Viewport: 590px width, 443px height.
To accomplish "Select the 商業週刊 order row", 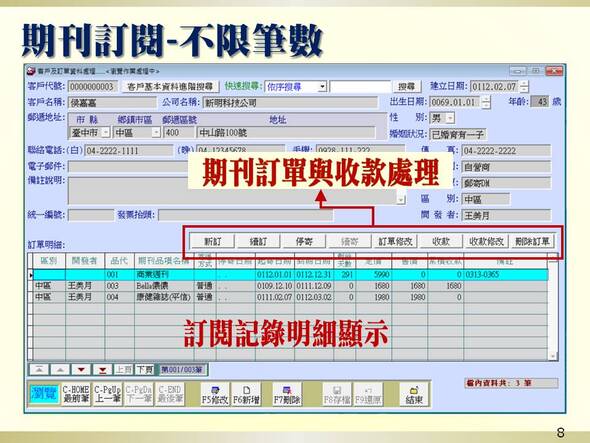I will [290, 275].
